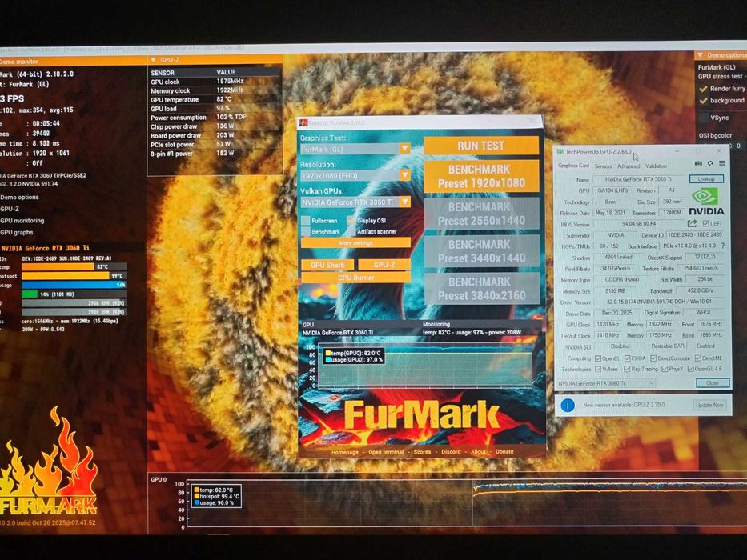Start the Benchmark Preset 3440x1440
The height and width of the screenshot is (560, 747).
(x=481, y=251)
